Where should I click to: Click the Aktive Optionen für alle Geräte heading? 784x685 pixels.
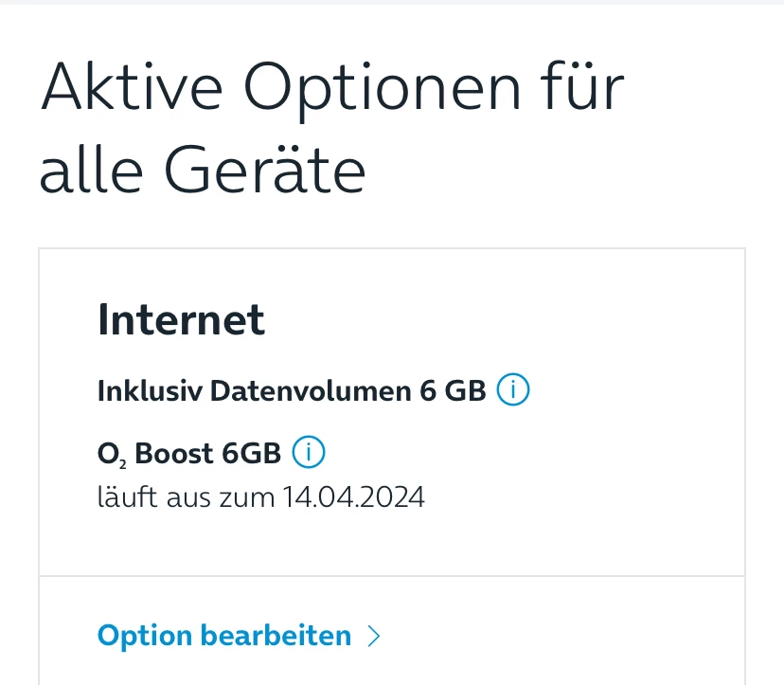tap(331, 128)
